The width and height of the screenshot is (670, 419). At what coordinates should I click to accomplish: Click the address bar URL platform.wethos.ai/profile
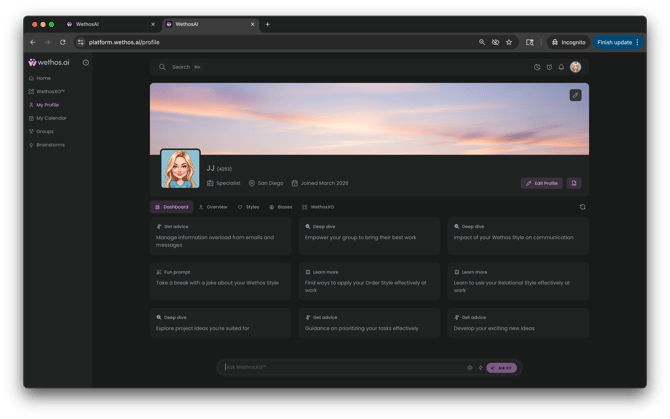[124, 42]
